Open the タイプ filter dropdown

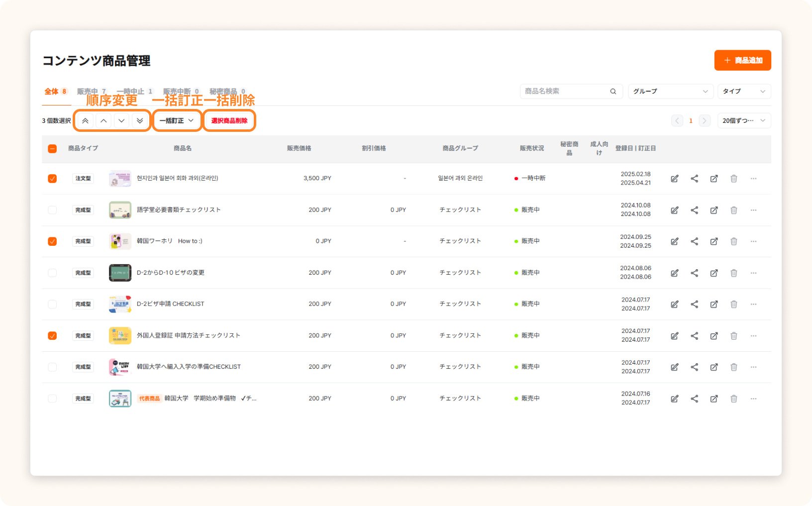click(x=744, y=92)
